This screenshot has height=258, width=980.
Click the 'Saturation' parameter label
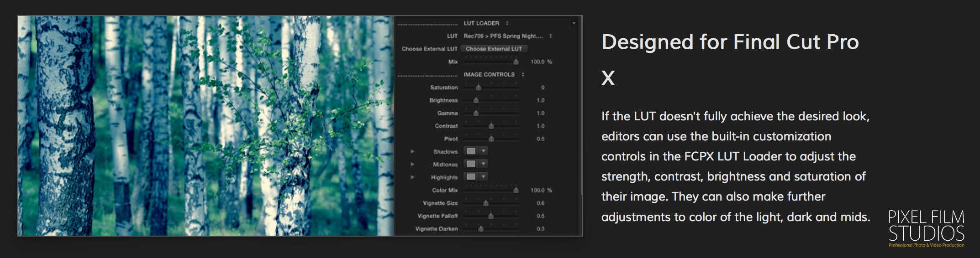click(443, 87)
